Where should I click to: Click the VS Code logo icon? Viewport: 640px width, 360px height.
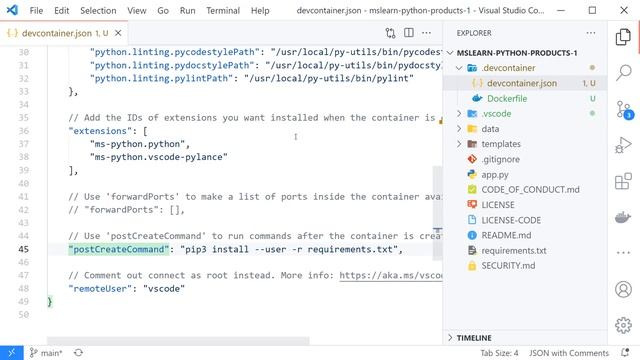tap(12, 10)
